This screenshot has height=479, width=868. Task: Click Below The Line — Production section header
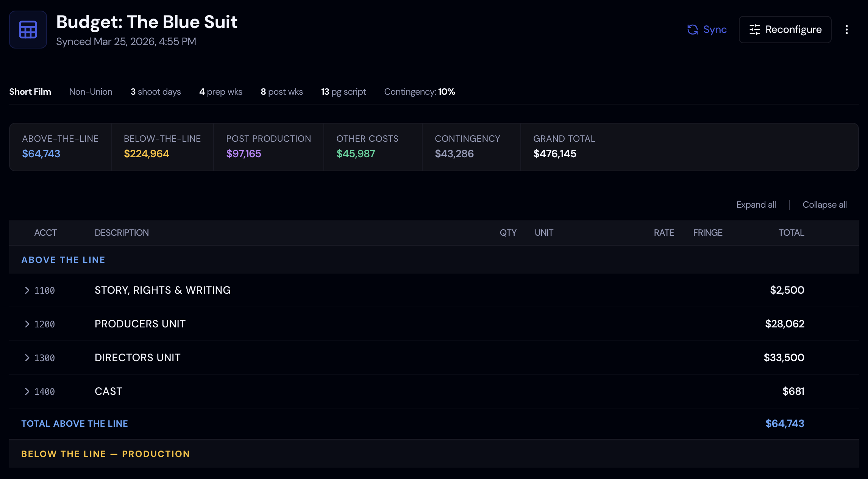(105, 454)
